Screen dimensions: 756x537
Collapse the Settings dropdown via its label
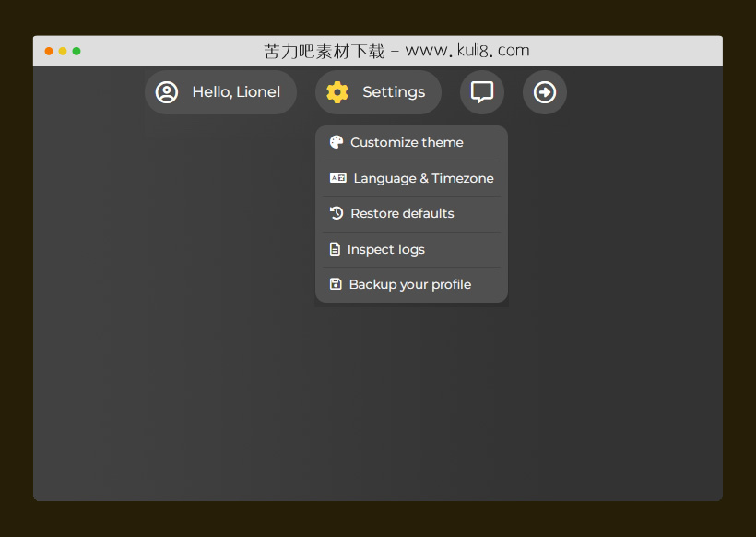(394, 92)
